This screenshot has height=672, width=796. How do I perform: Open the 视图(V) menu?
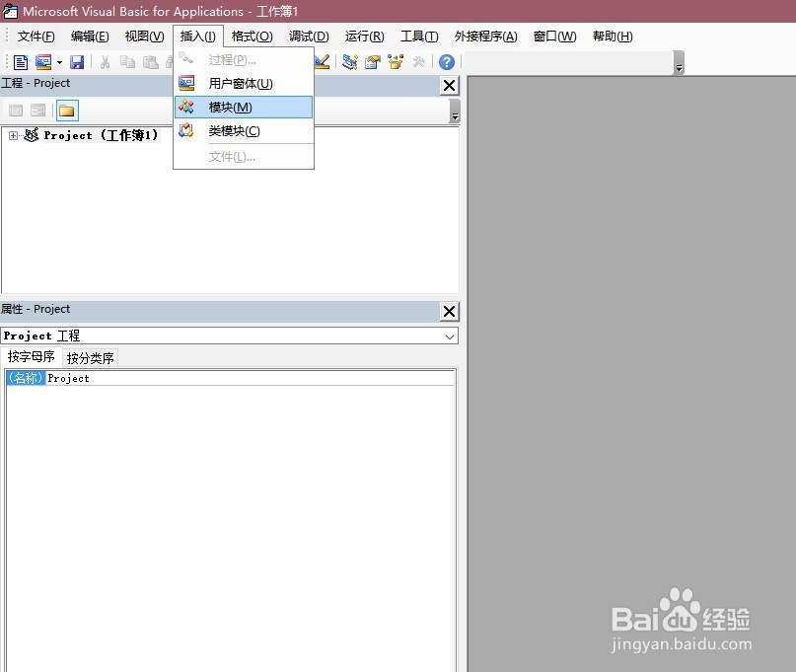145,37
